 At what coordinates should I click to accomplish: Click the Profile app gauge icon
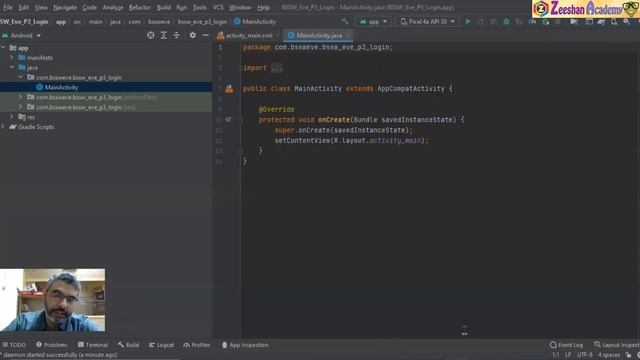point(532,21)
